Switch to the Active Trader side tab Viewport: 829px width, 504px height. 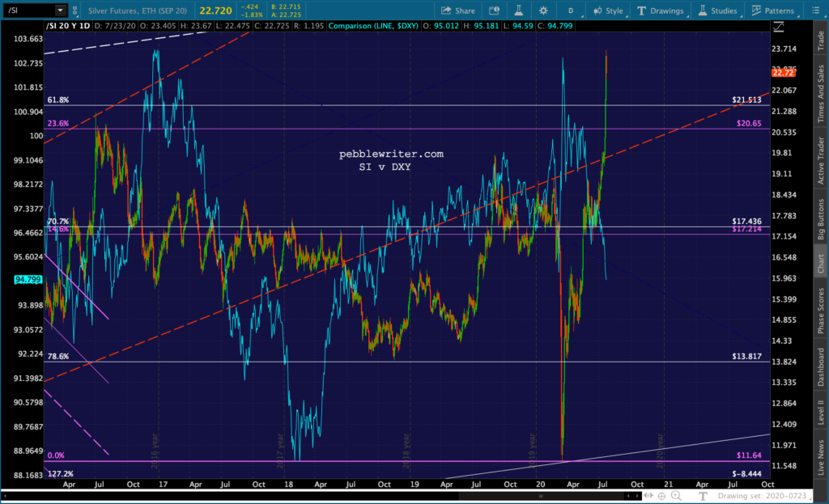(x=821, y=161)
